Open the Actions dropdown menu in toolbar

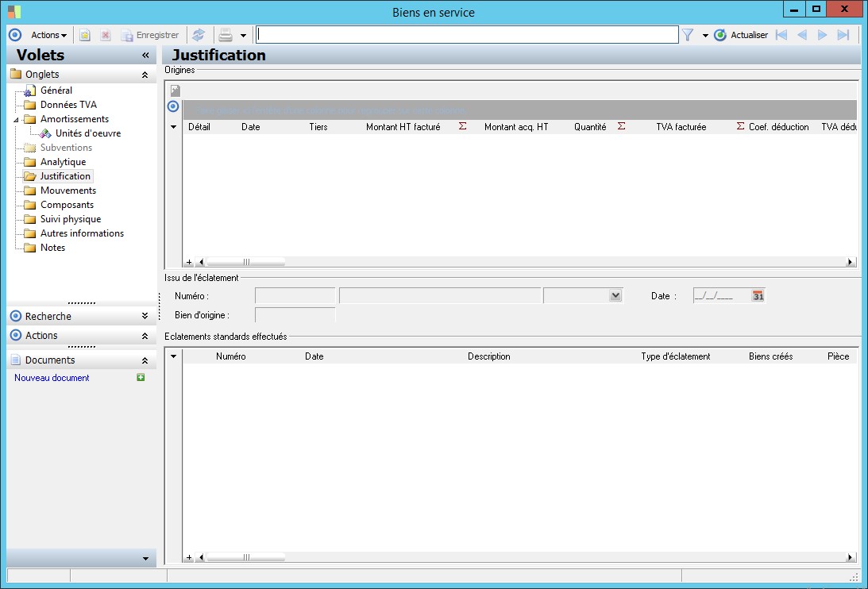[x=48, y=35]
